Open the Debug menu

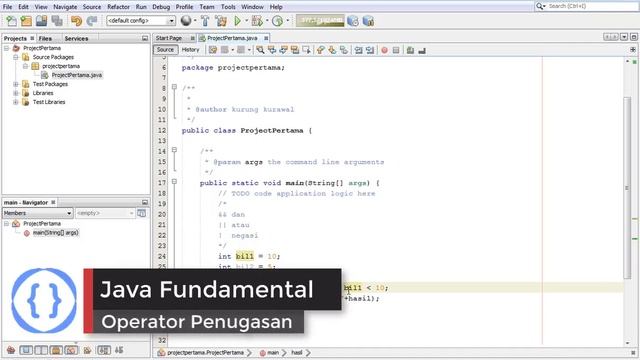161,7
